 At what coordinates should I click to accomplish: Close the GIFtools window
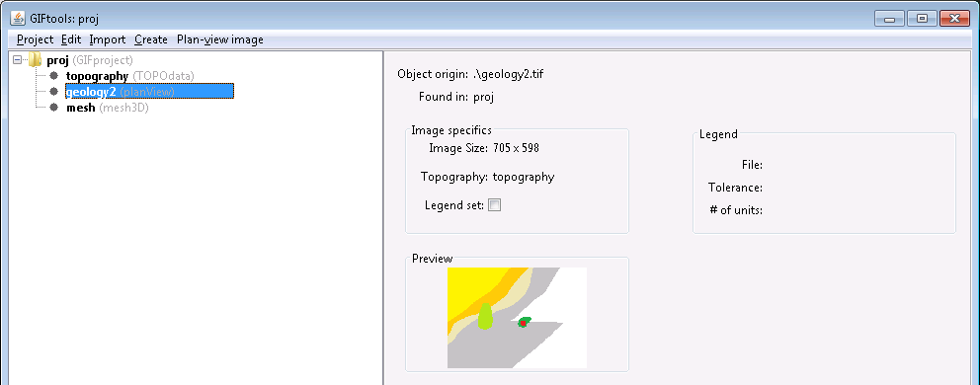954,18
